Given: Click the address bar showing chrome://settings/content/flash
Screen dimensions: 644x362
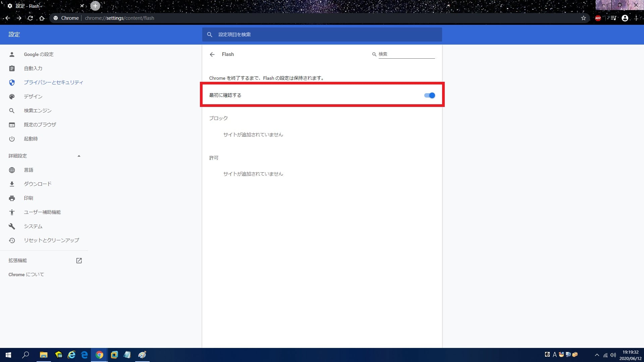Looking at the screenshot, I should [x=319, y=18].
